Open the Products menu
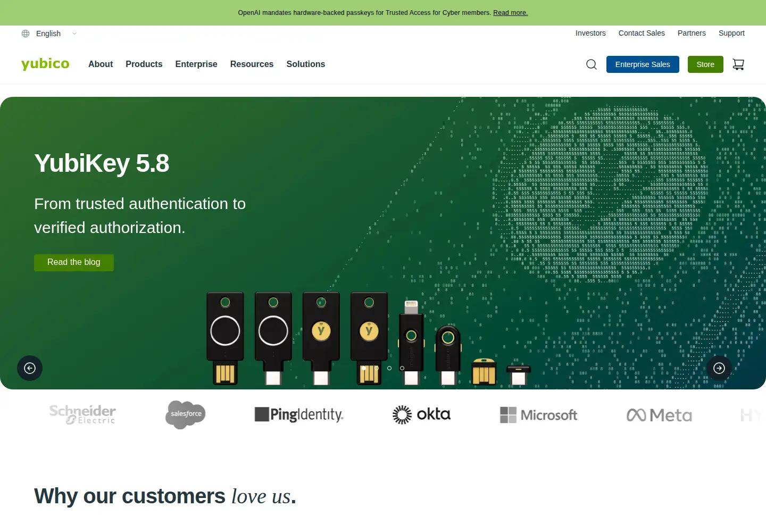Viewport: 766px width, 532px height. pos(144,64)
